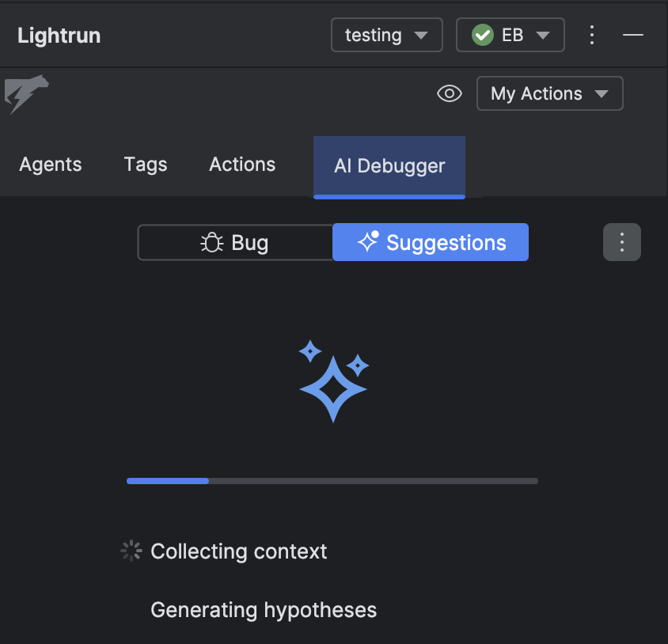
Task: Click the sparkle icon on Suggestions
Action: [x=368, y=242]
